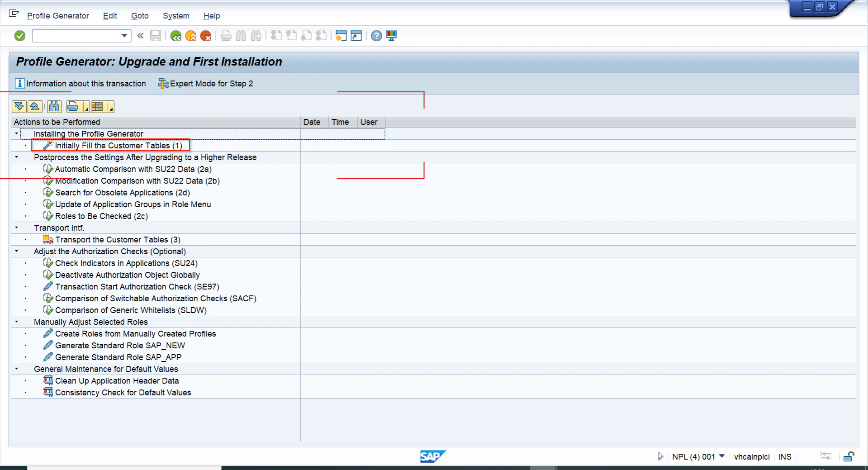Screen dimensions: 868x470
Task: Run Automatic Comparison with SU22 Data (2a)
Action: 133,169
